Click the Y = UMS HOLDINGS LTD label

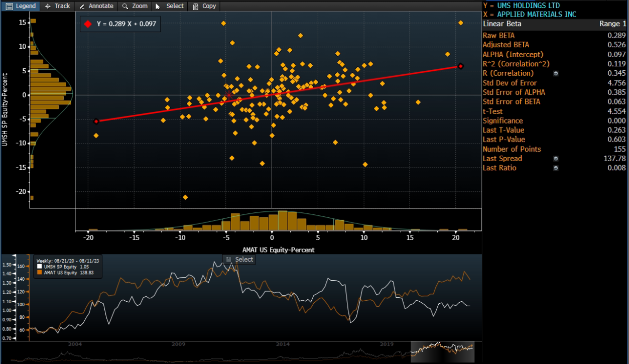tap(521, 5)
